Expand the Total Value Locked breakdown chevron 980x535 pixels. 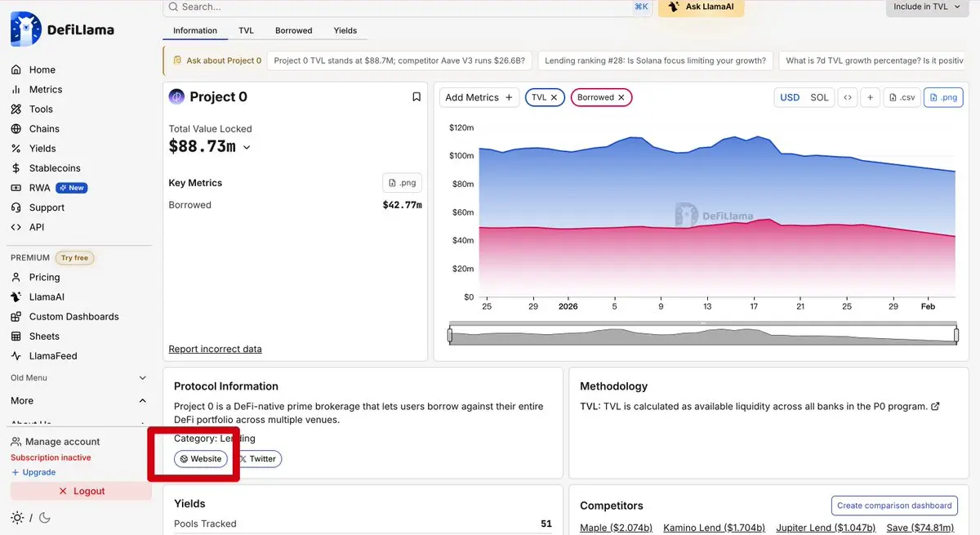(247, 148)
